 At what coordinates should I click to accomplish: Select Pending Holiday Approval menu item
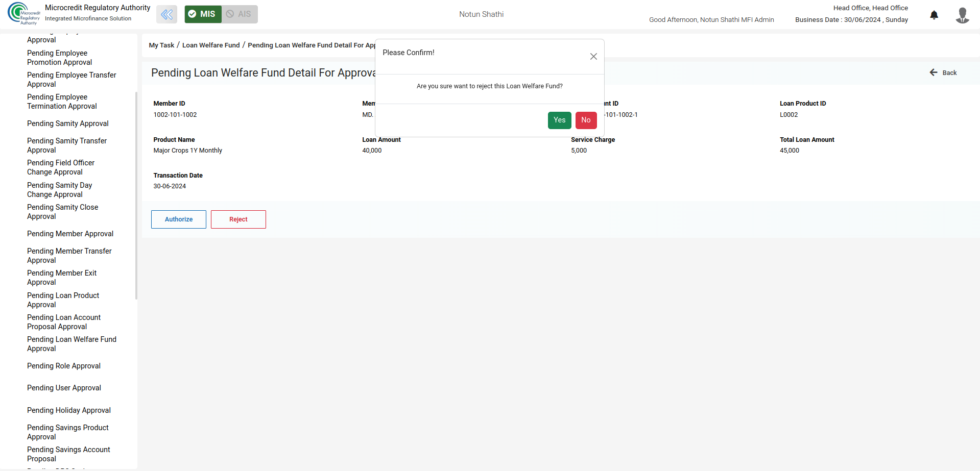[x=69, y=410]
